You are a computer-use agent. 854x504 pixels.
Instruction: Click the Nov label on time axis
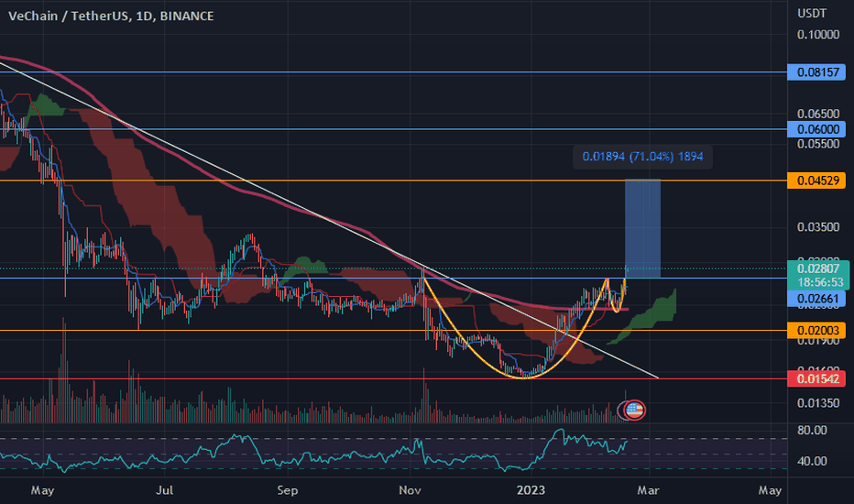410,490
